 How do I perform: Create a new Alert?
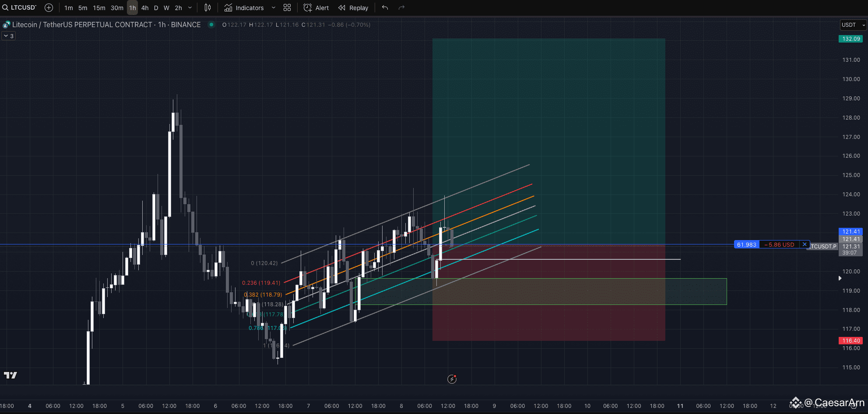[x=316, y=8]
